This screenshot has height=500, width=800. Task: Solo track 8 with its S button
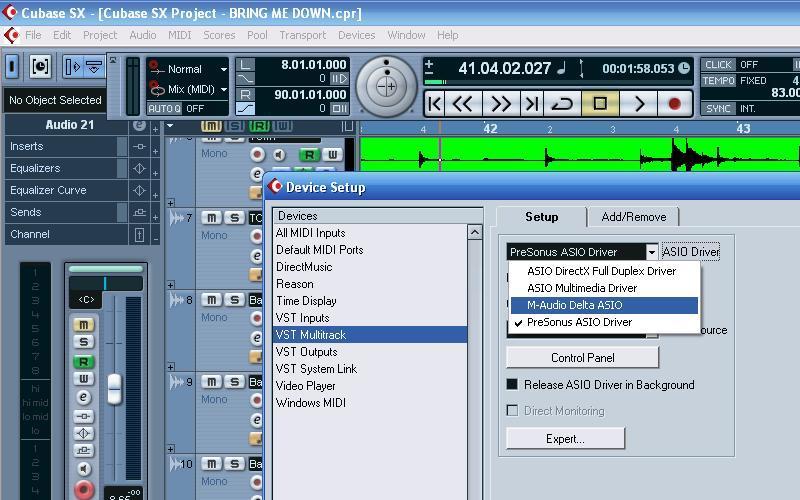coord(234,300)
